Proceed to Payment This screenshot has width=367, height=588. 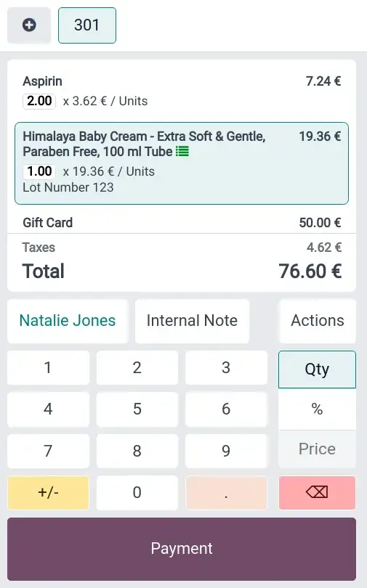tap(182, 549)
